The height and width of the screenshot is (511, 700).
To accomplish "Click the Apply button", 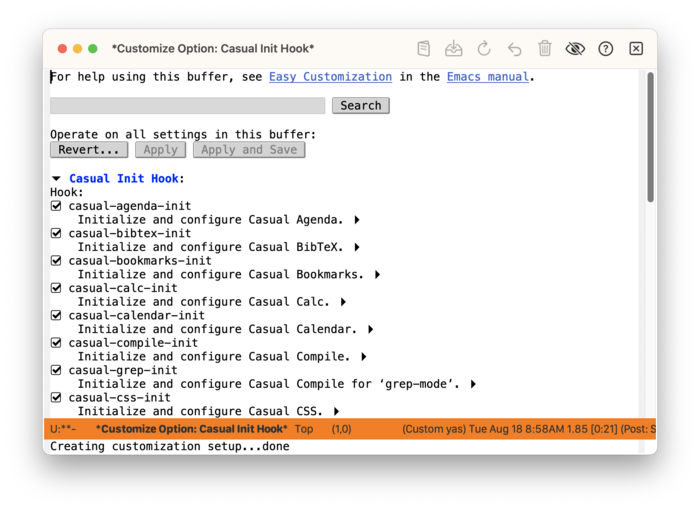I will [161, 150].
